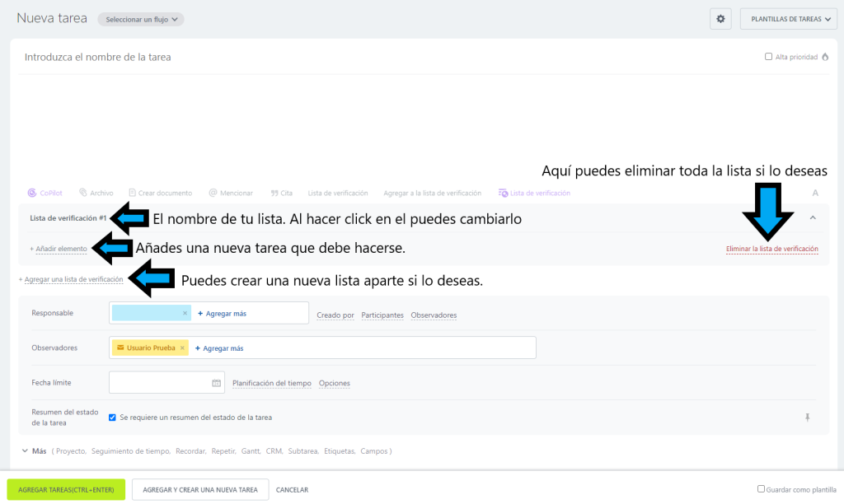The height and width of the screenshot is (504, 844).
Task: Open the task settings gear icon
Action: (x=720, y=19)
